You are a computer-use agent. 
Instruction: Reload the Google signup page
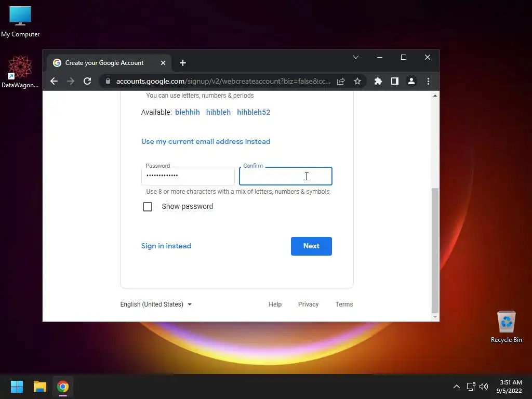coord(87,81)
